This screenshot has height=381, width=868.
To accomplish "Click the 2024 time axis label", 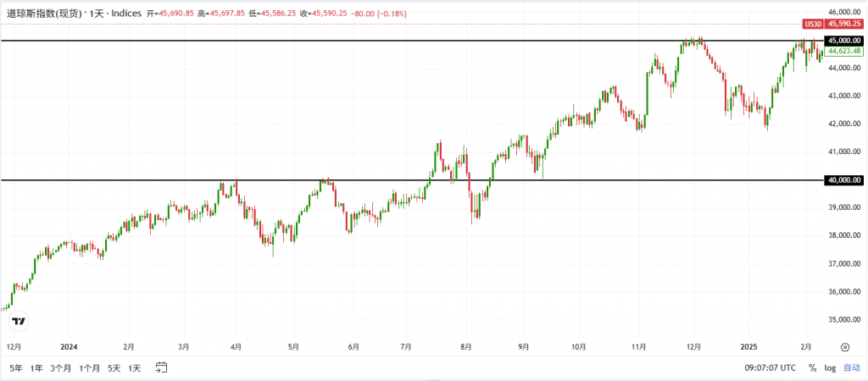I will (69, 347).
